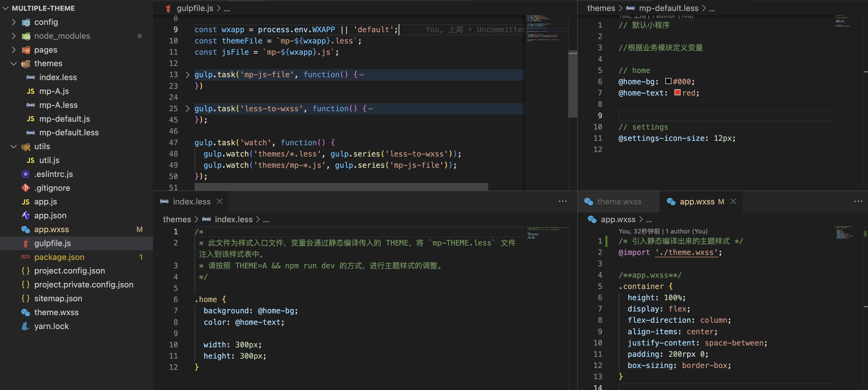Click the JS icon beside mp-A.js

coord(31,91)
